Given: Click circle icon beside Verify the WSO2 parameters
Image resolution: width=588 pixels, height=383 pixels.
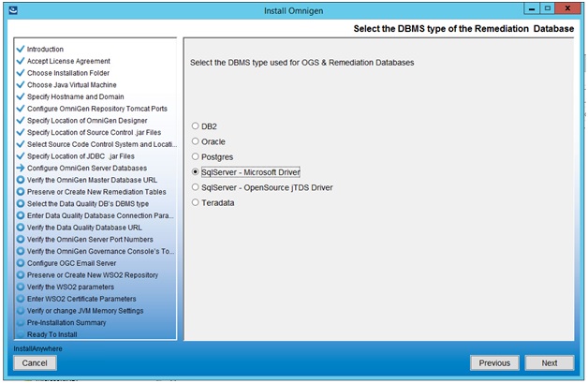Looking at the screenshot, I should point(21,287).
